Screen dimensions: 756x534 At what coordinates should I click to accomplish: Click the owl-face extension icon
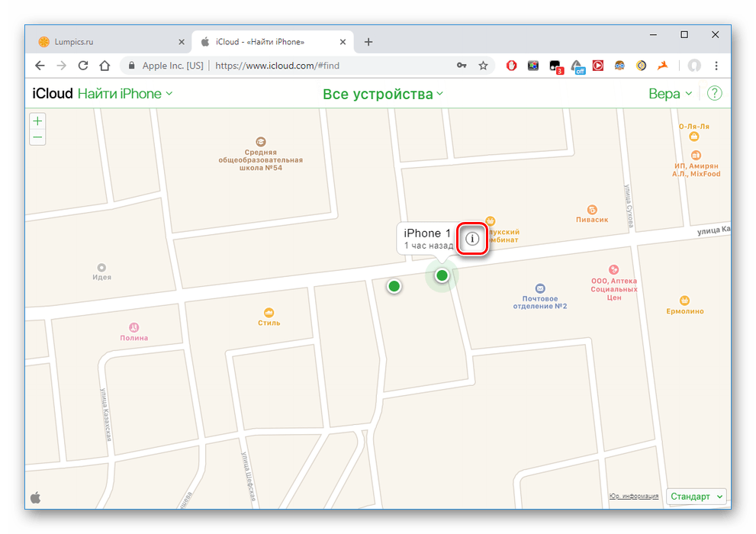click(x=619, y=66)
